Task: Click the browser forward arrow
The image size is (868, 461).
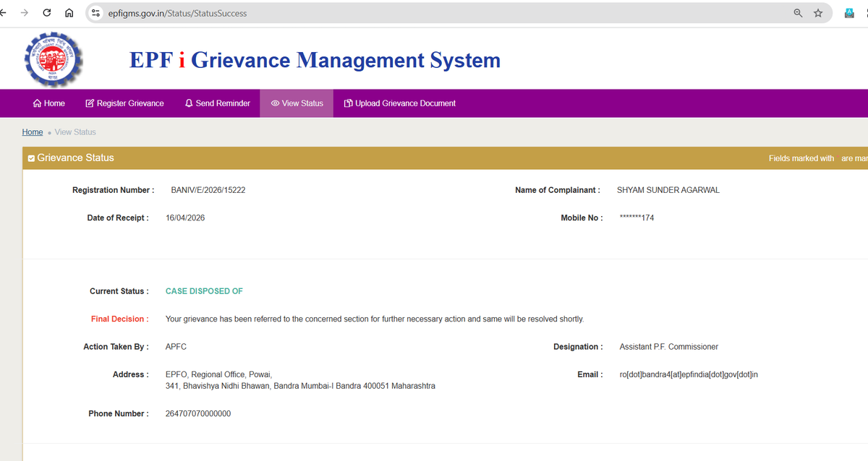Action: [x=25, y=13]
